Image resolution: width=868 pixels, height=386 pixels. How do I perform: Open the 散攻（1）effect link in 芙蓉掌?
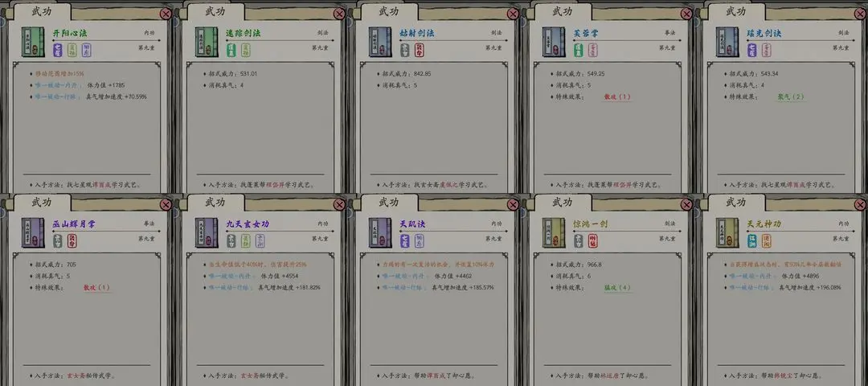point(616,97)
